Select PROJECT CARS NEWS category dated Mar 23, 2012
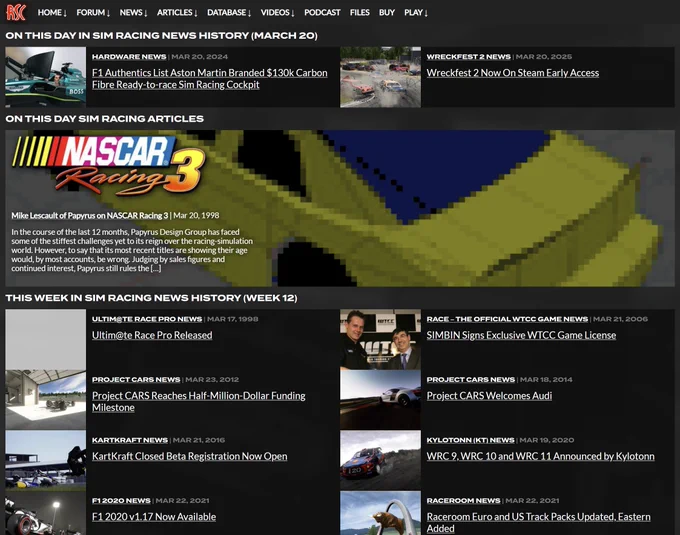The height and width of the screenshot is (535, 680). tap(136, 380)
